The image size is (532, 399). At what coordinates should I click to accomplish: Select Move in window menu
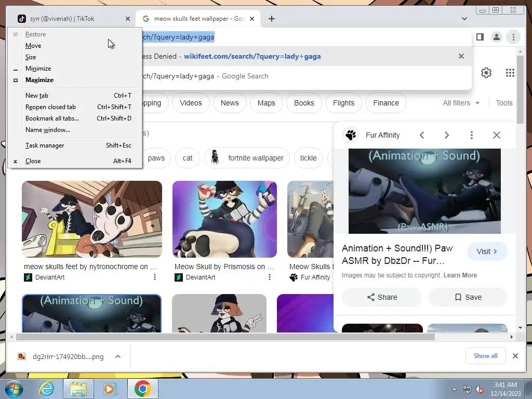click(x=75, y=46)
